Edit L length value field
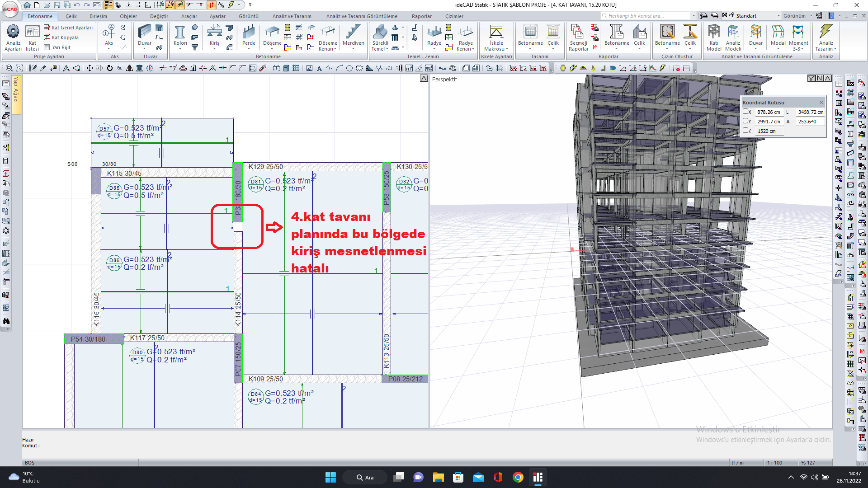The height and width of the screenshot is (488, 868). click(810, 112)
